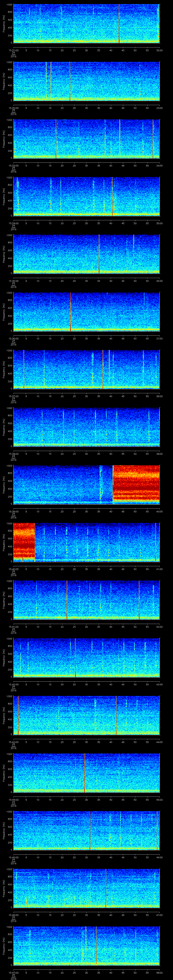This screenshot has height=980, width=173.
Task: Click the 15:44:00 start time label
Action: pyautogui.click(x=13, y=800)
